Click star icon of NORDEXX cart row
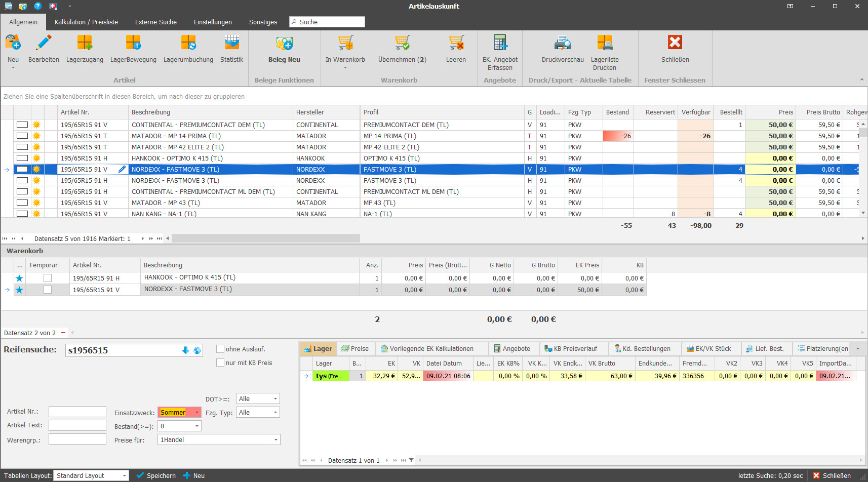Image resolution: width=868 pixels, height=482 pixels. pos(19,290)
